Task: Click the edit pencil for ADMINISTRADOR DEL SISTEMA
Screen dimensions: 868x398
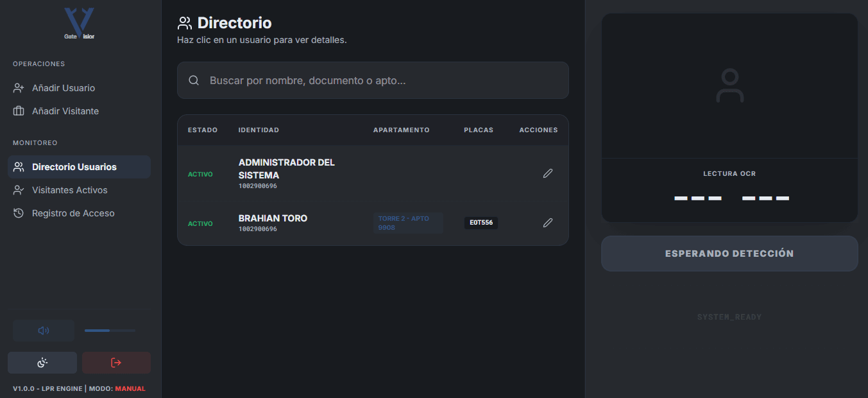Action: 547,173
